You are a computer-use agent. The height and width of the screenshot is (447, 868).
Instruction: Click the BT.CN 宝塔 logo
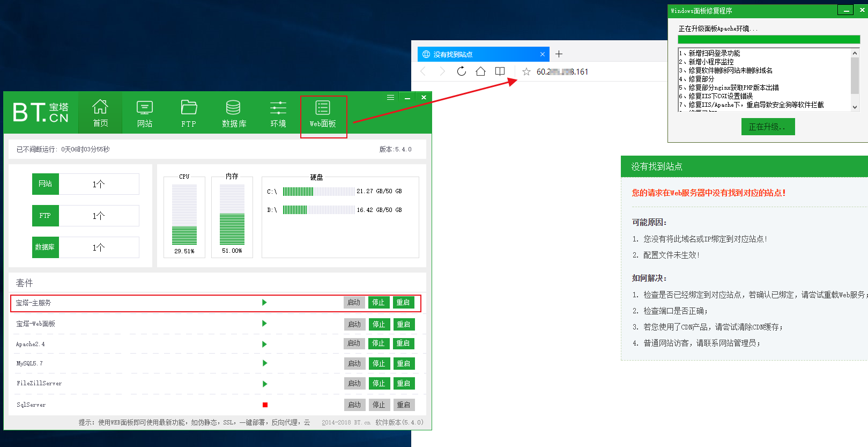coord(41,112)
